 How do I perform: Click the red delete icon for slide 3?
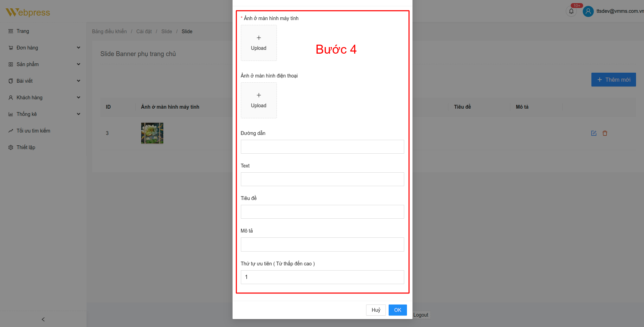(605, 133)
